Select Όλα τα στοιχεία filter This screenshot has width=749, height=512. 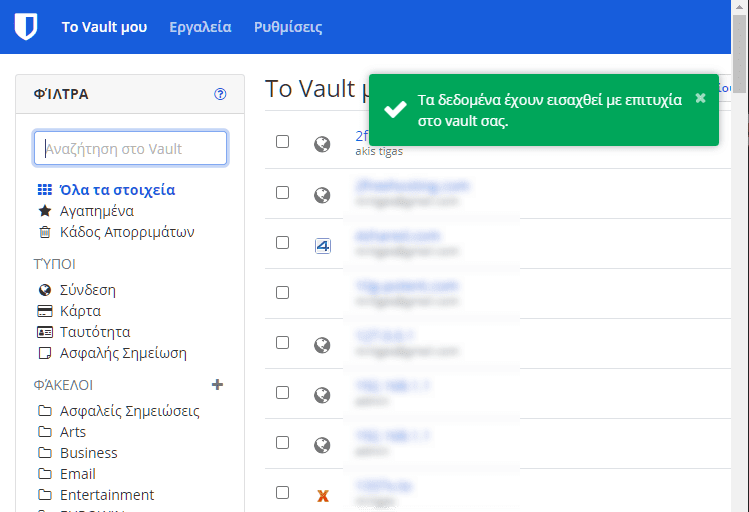click(118, 190)
